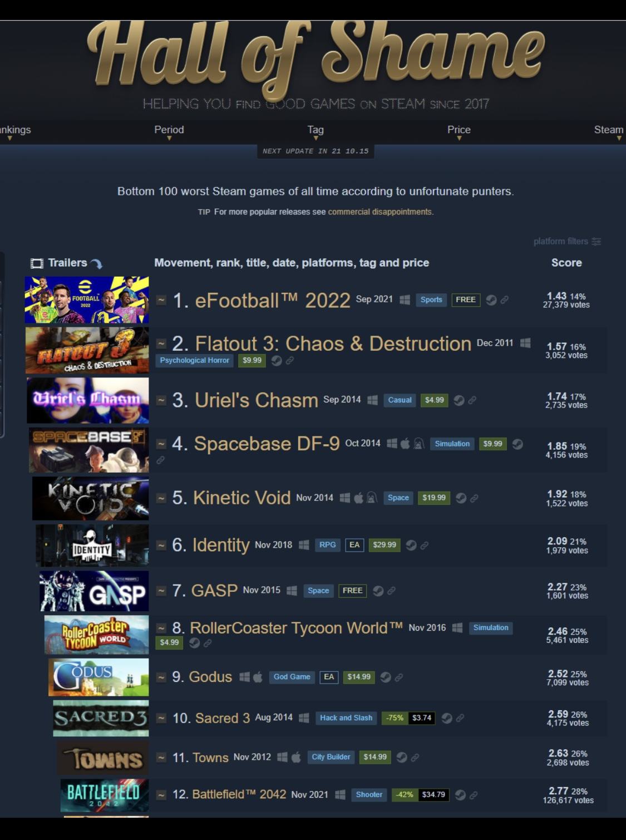The height and width of the screenshot is (840, 626).
Task: Click link icon in eFootball 2022 row
Action: click(x=504, y=300)
